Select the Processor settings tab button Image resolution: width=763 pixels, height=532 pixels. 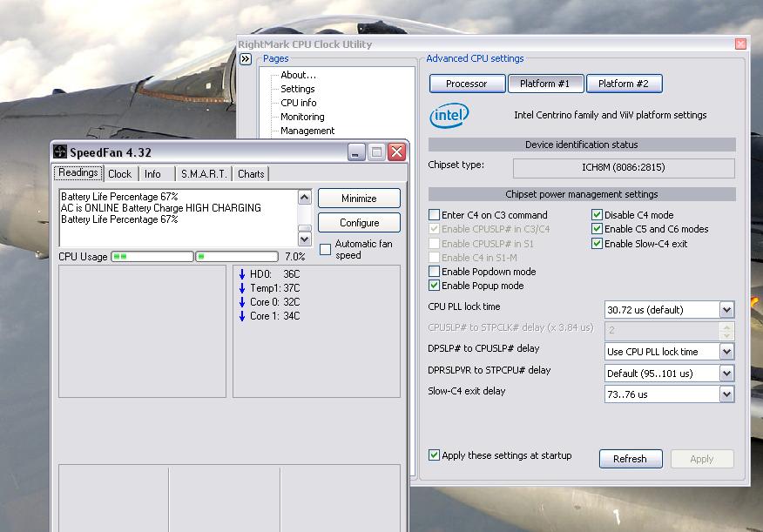click(467, 84)
